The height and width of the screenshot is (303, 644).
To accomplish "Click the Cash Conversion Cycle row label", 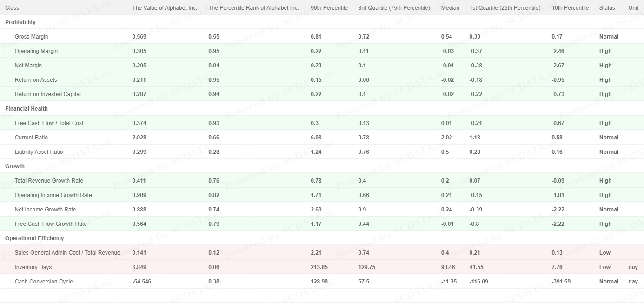I will [44, 282].
